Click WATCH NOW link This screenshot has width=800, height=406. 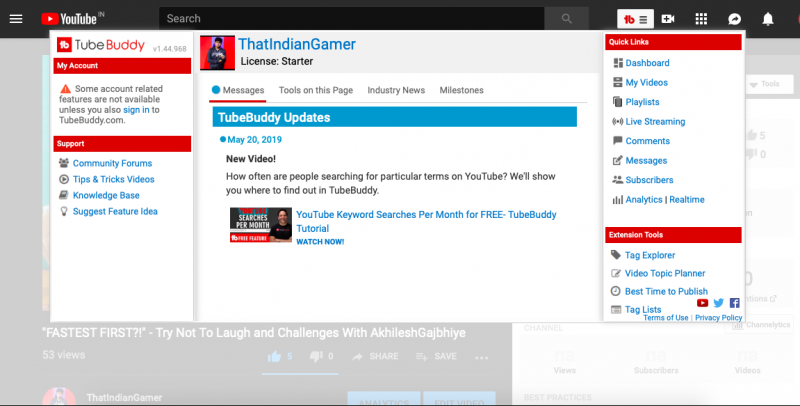320,242
